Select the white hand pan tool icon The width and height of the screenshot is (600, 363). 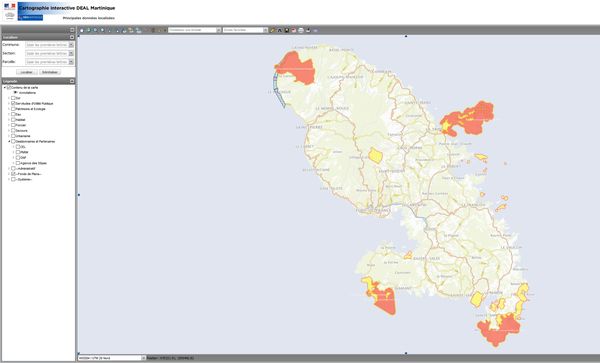[82, 30]
